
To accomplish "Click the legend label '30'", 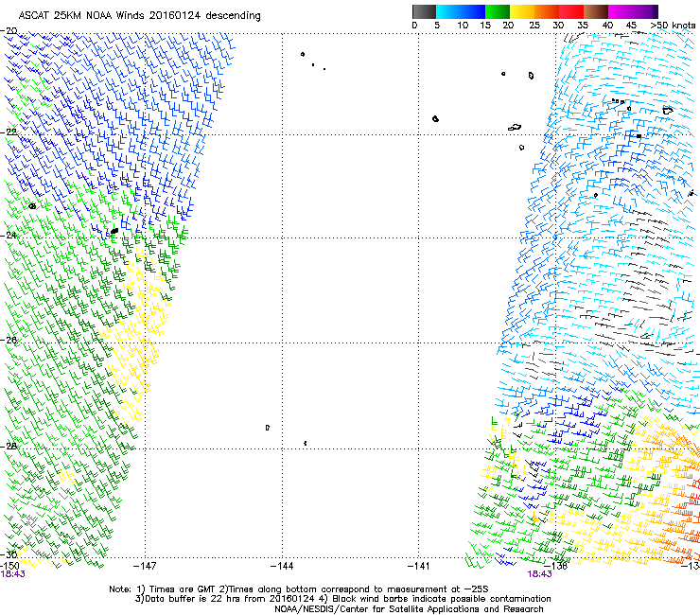I will [558, 26].
